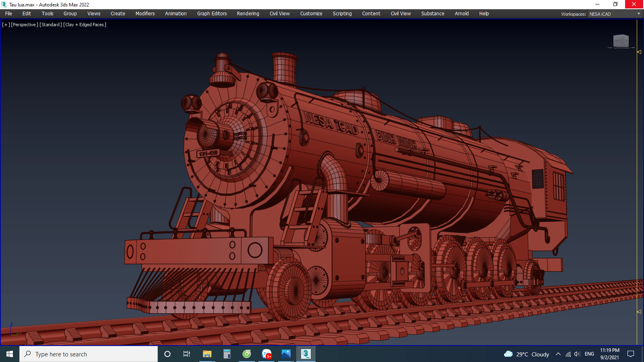Open Windows Task View
The width and height of the screenshot is (644, 362).
(x=187, y=354)
